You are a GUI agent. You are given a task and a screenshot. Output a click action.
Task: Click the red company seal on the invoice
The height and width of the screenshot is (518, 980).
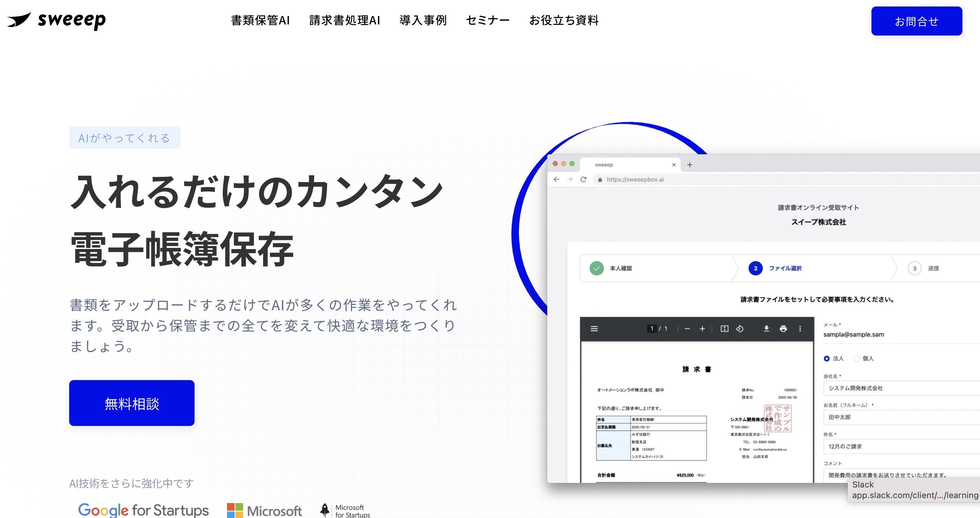click(x=777, y=418)
